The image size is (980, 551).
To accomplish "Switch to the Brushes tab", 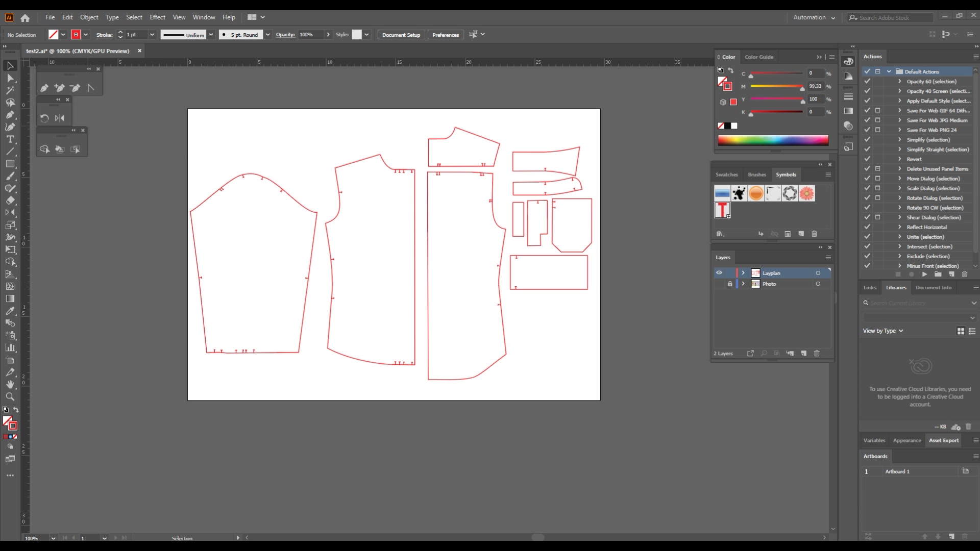I will click(756, 174).
